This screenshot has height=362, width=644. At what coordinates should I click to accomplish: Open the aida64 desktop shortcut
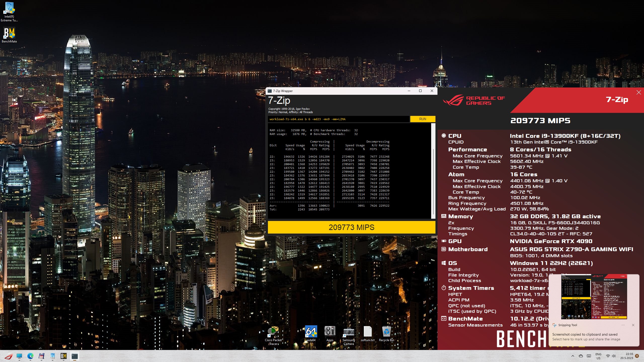(x=311, y=334)
